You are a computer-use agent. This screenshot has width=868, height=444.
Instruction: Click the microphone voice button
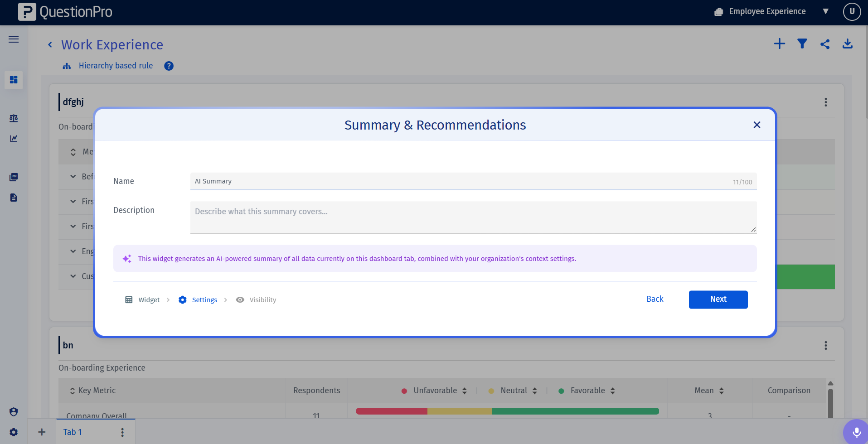point(856,432)
